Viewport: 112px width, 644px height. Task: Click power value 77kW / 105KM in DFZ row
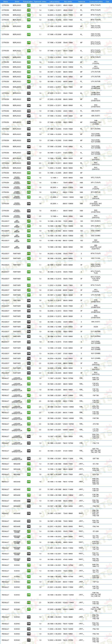pos(68,226)
